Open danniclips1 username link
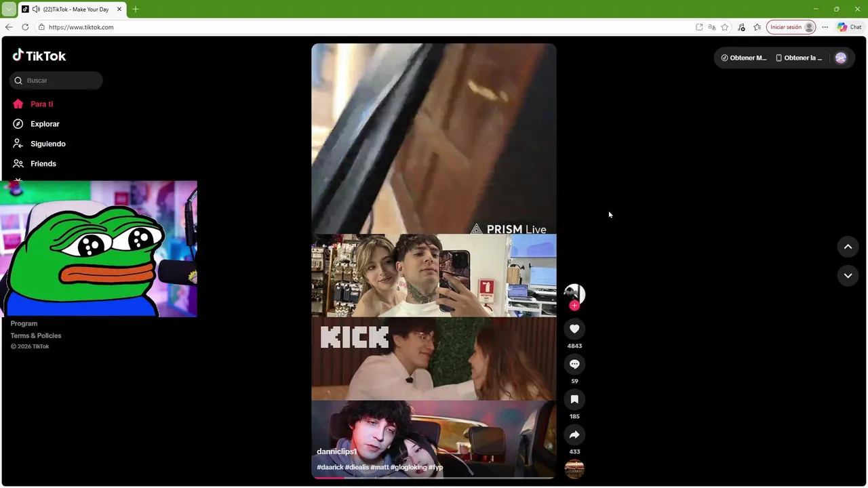 point(337,451)
